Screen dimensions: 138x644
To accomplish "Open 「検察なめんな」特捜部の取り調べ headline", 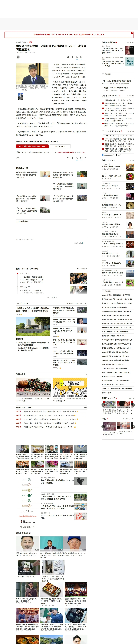I will pos(33,310).
